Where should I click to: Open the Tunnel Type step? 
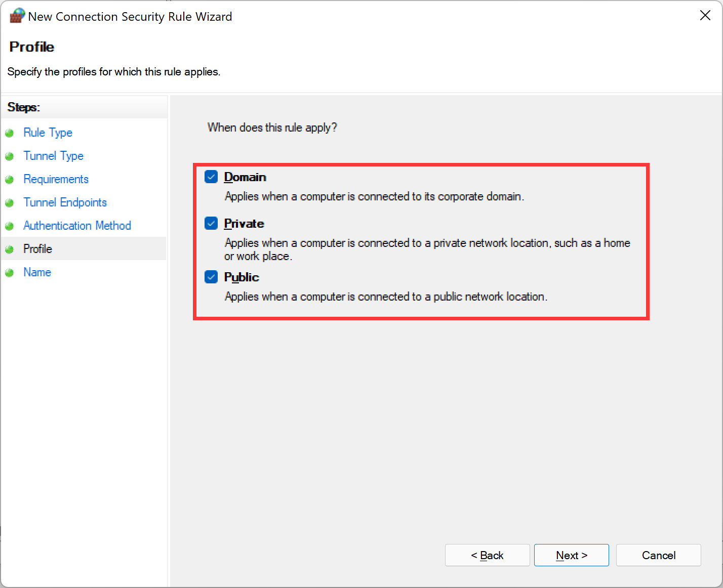click(x=53, y=156)
